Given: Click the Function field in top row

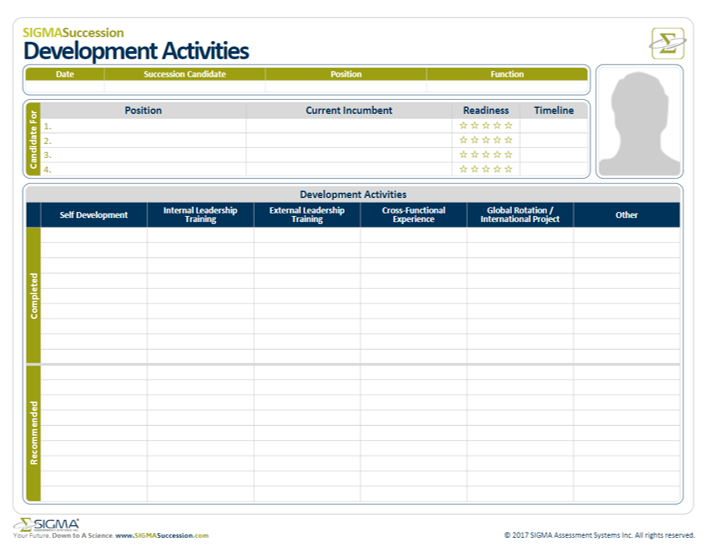Looking at the screenshot, I should [x=506, y=87].
